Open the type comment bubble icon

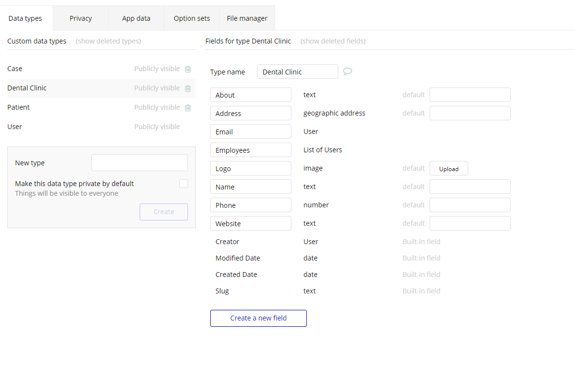pyautogui.click(x=347, y=72)
